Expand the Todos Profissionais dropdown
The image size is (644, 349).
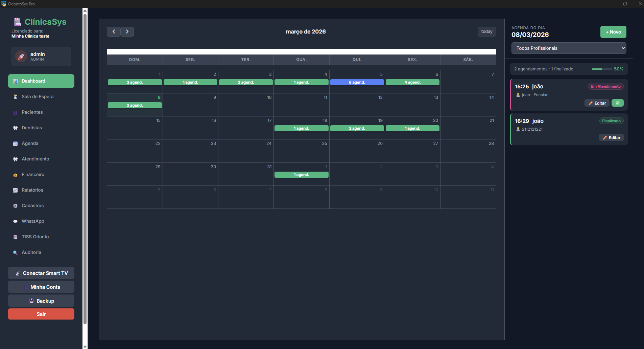pos(569,48)
